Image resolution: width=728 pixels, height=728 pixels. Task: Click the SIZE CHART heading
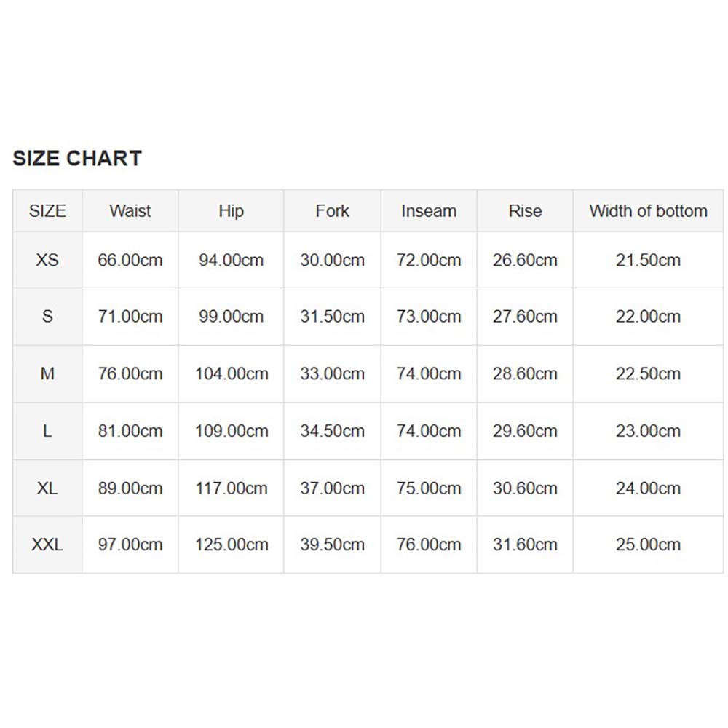77,158
